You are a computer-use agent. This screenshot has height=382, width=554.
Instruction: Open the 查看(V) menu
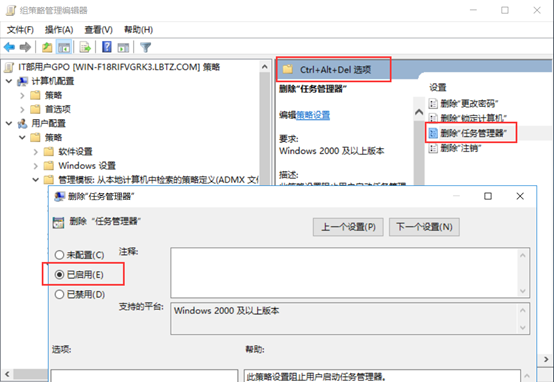click(x=99, y=30)
